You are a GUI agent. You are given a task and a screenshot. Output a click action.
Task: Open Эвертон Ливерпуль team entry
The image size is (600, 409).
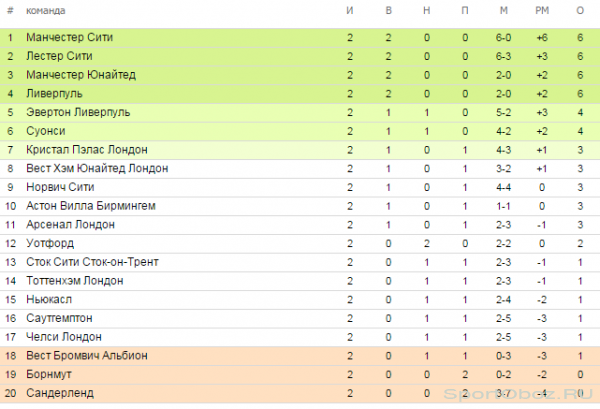pos(78,112)
